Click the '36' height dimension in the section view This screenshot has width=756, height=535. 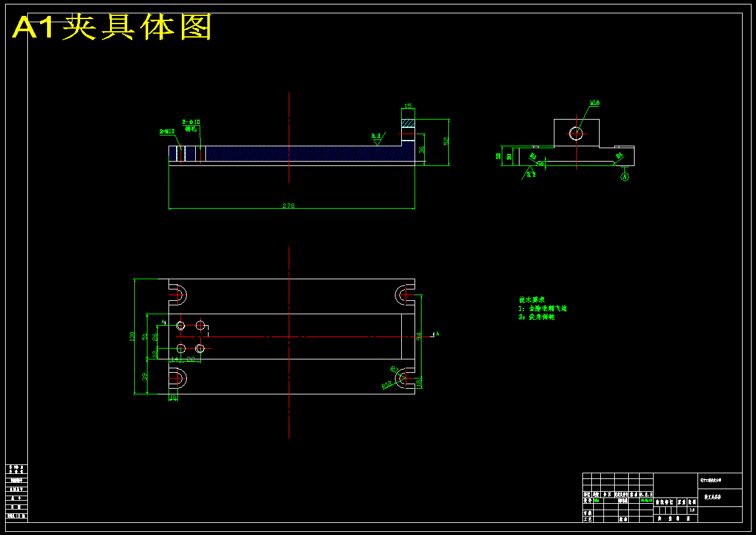point(422,150)
